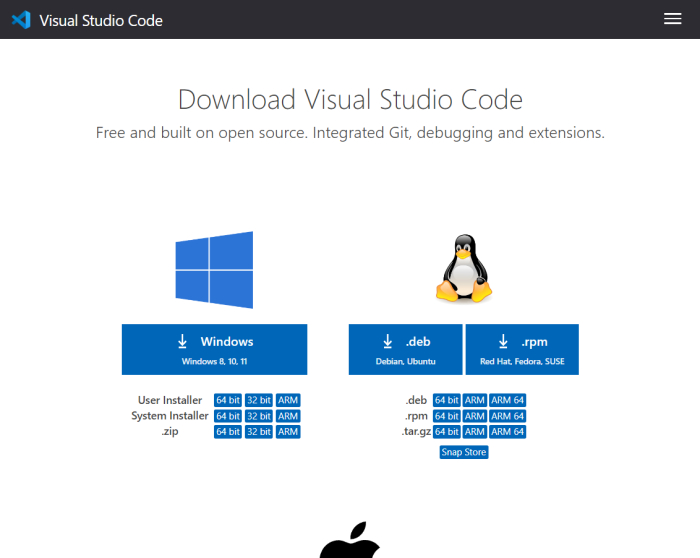Download the .tar.gz 64 bit archive
Screen dimensions: 700x558
click(446, 432)
